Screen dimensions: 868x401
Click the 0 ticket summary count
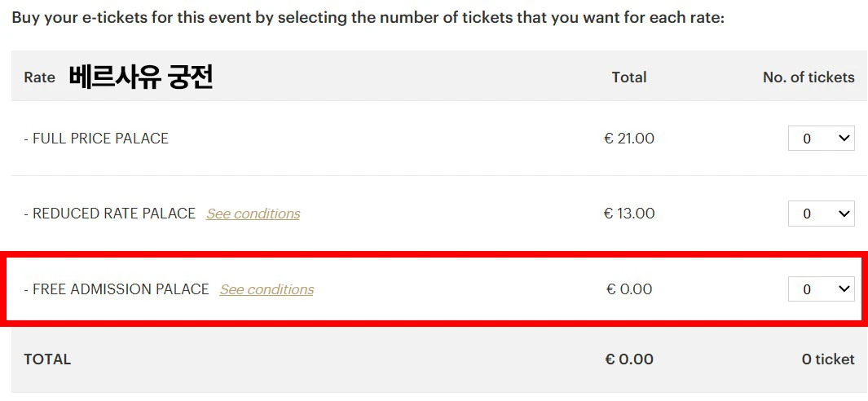[827, 359]
